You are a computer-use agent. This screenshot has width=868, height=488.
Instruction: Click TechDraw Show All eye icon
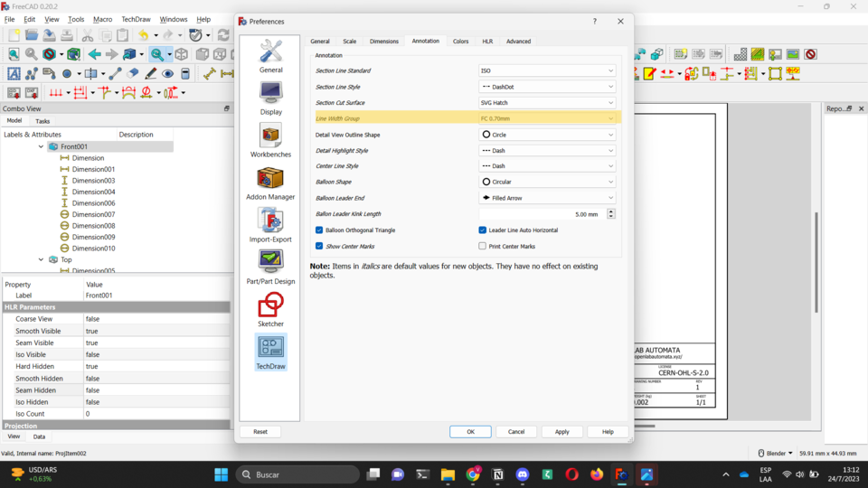(168, 73)
